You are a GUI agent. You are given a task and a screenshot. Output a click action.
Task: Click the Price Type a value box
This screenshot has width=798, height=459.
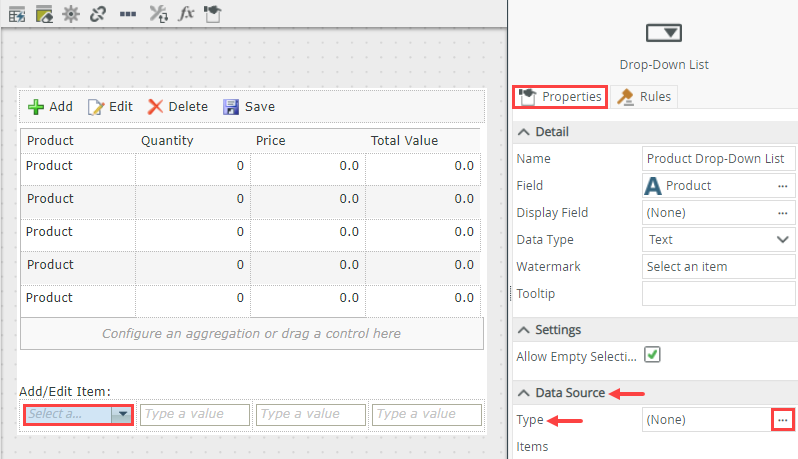311,414
